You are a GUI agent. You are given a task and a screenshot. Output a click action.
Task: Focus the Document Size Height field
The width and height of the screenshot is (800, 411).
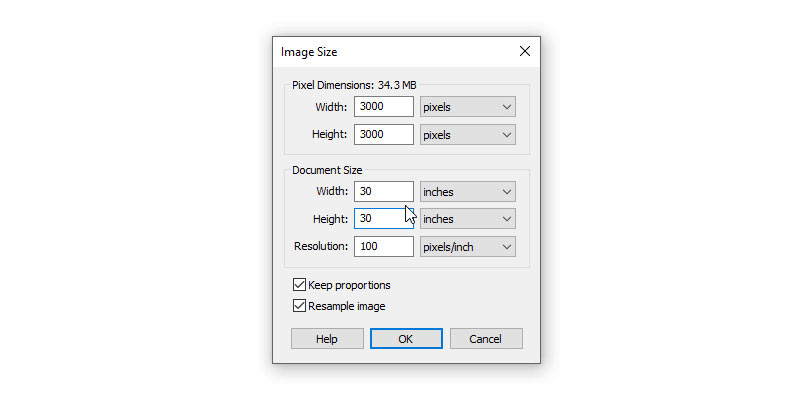384,218
